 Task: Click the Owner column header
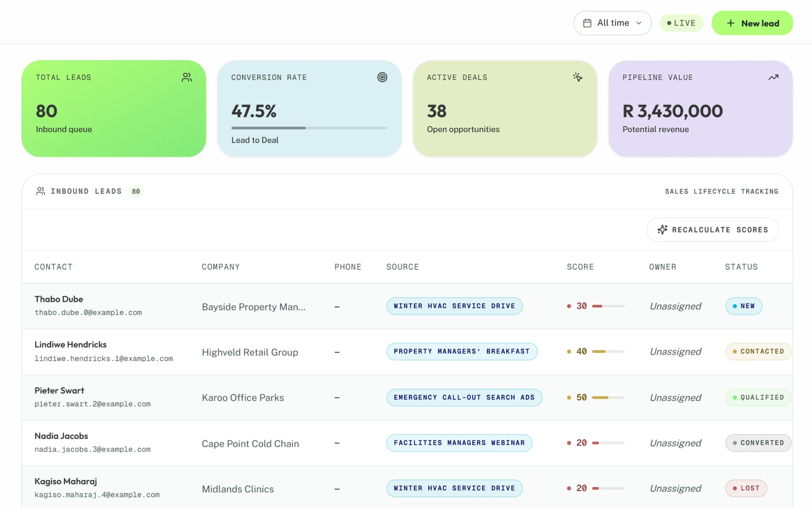(663, 267)
